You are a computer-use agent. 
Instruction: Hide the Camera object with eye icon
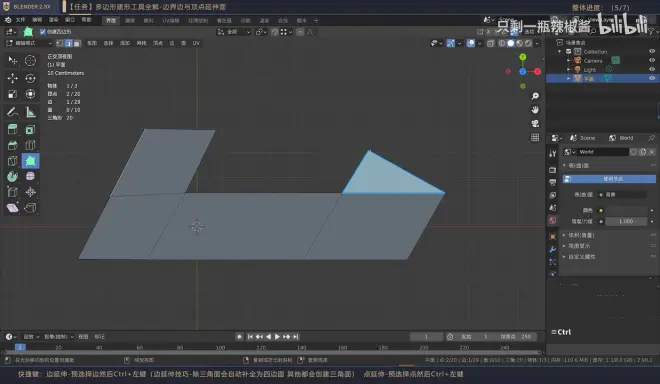(652, 61)
